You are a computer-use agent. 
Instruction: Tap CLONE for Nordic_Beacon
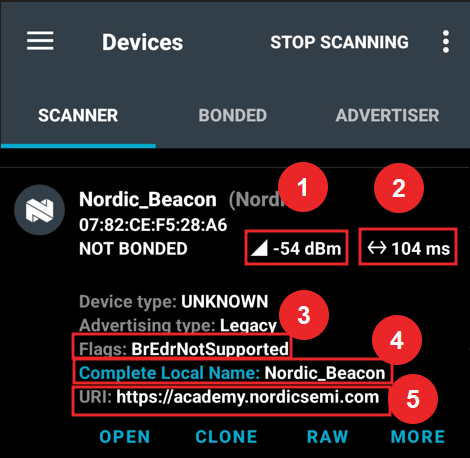[226, 437]
